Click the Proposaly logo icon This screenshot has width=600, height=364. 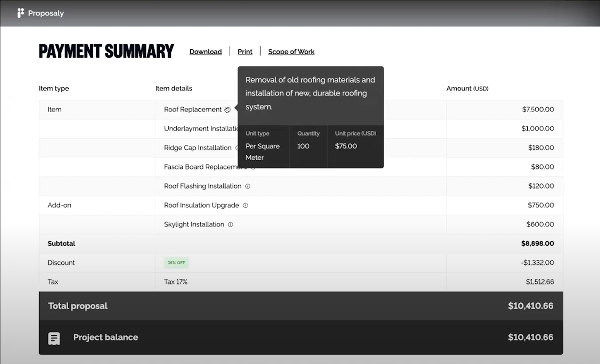(20, 13)
